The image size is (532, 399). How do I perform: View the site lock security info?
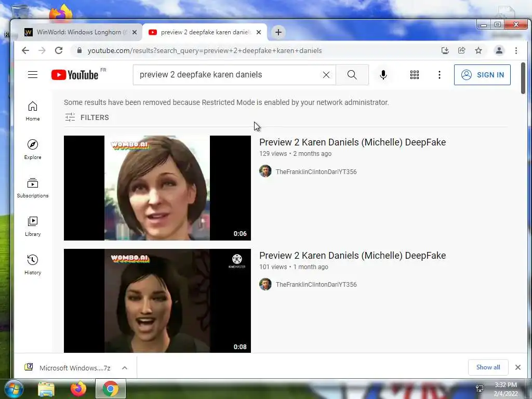(79, 50)
